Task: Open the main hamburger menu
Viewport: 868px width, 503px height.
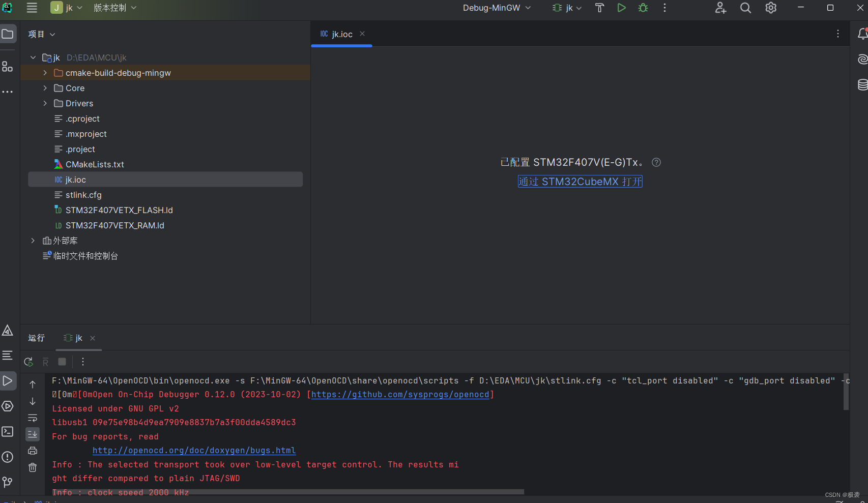Action: [32, 8]
